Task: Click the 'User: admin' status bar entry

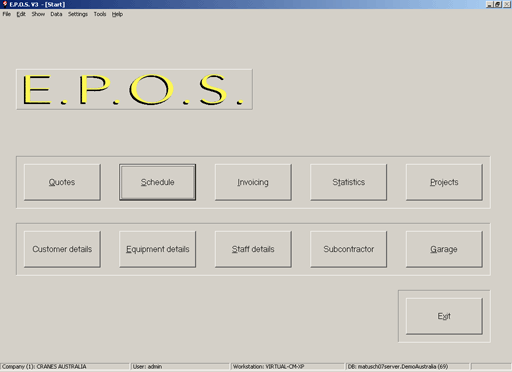Action: 180,367
